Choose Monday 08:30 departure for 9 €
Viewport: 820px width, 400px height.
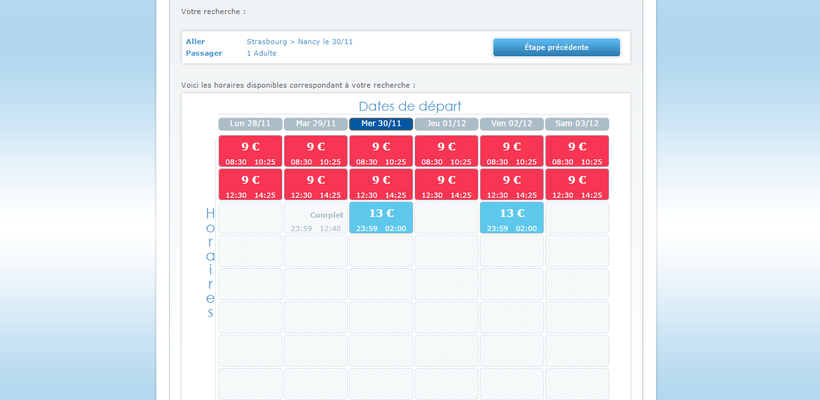click(x=250, y=152)
